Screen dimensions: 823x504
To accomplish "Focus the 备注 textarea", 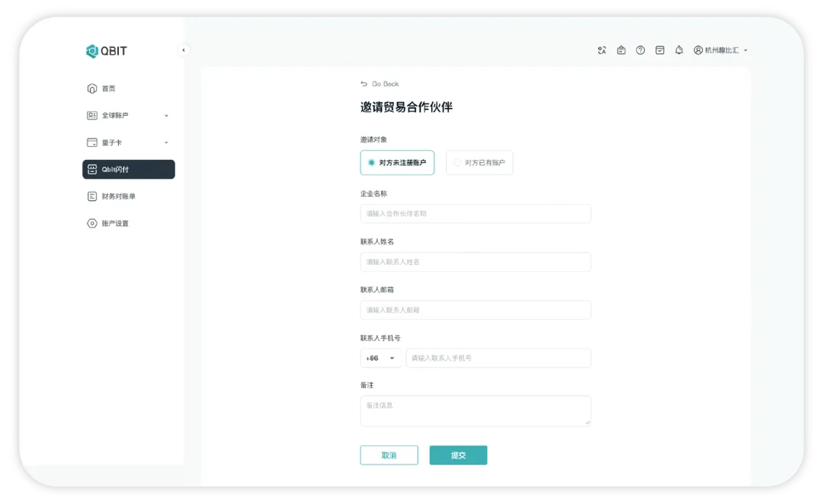I will (476, 410).
